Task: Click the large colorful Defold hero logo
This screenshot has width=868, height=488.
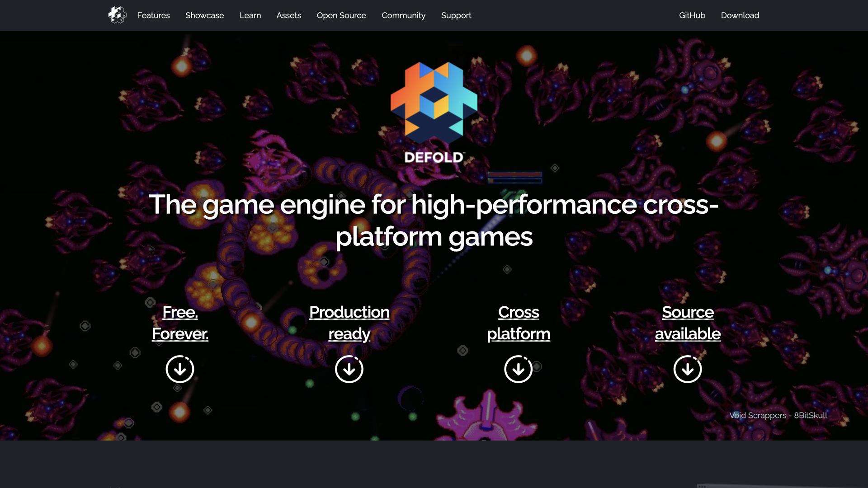Action: 434,112
